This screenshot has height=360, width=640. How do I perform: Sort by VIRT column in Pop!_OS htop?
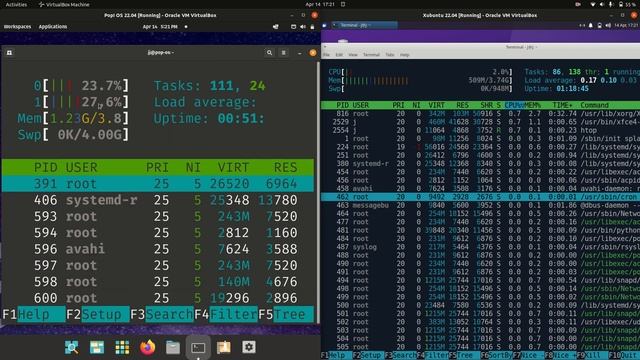(x=233, y=167)
